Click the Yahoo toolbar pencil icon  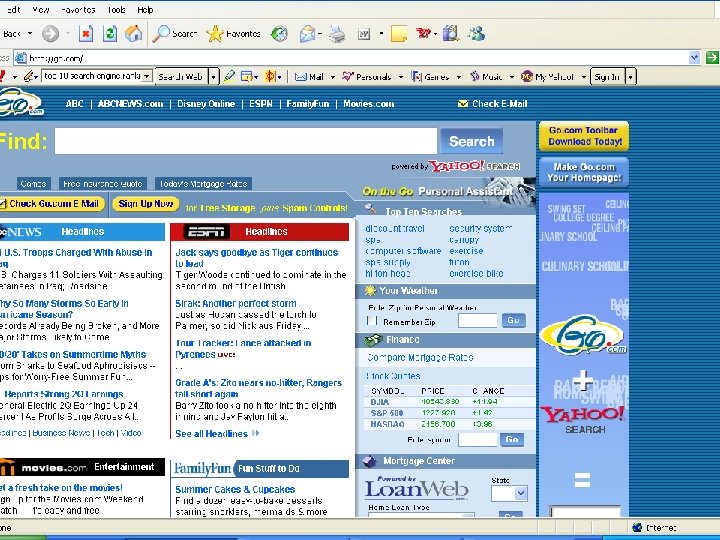pyautogui.click(x=30, y=76)
